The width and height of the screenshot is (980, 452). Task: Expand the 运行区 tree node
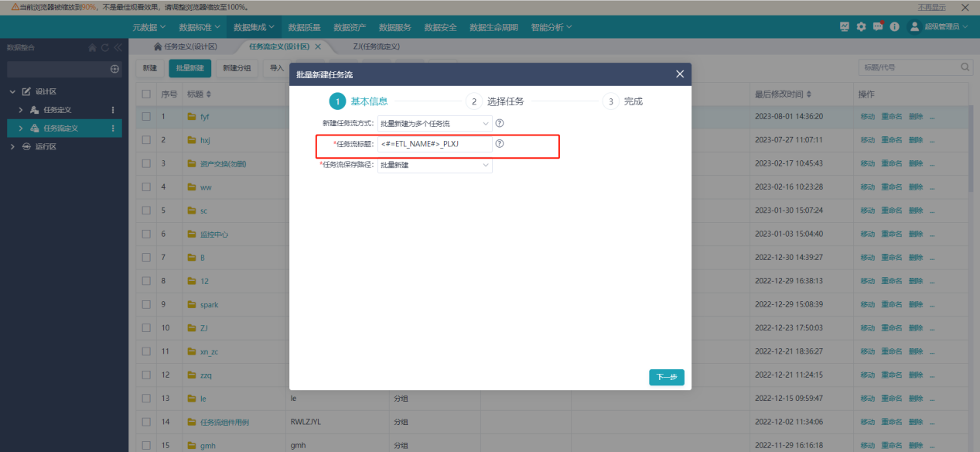pyautogui.click(x=13, y=146)
